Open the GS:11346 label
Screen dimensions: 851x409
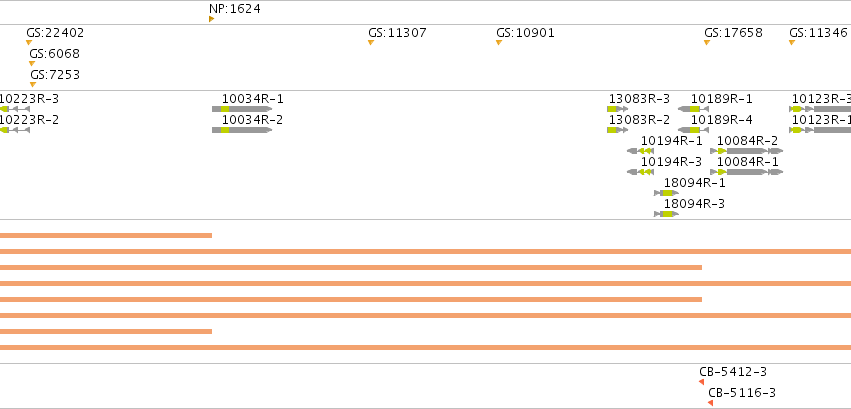818,33
